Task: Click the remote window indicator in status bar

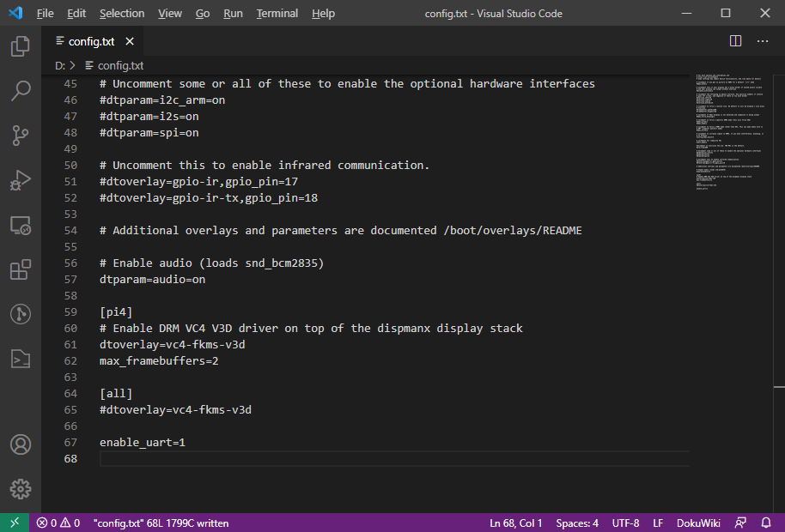Action: [15, 523]
